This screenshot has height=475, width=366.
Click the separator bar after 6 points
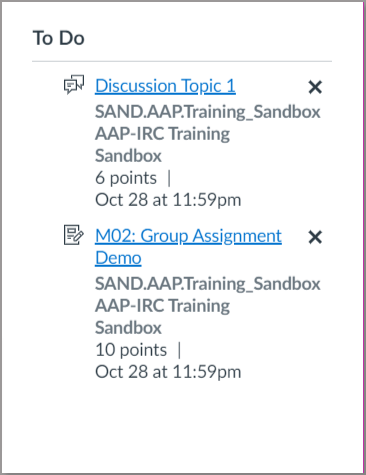(169, 178)
